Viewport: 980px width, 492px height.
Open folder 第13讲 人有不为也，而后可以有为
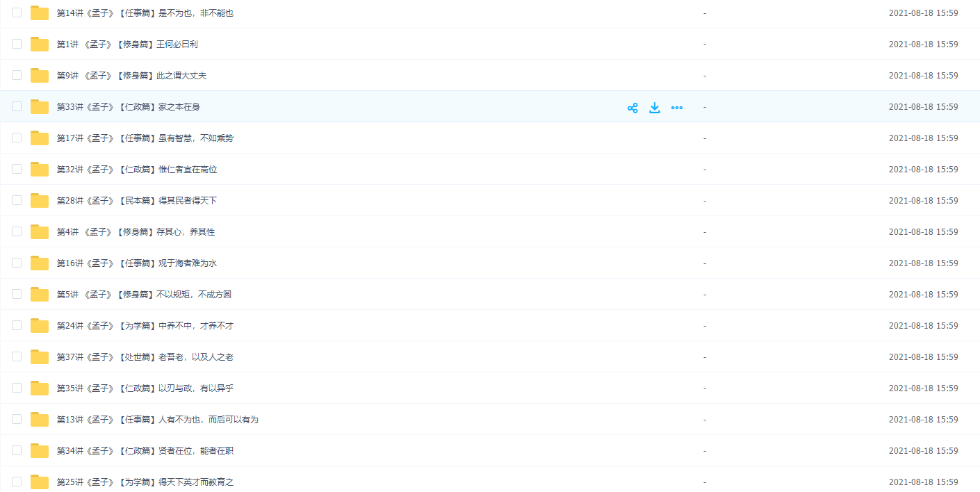(x=157, y=420)
